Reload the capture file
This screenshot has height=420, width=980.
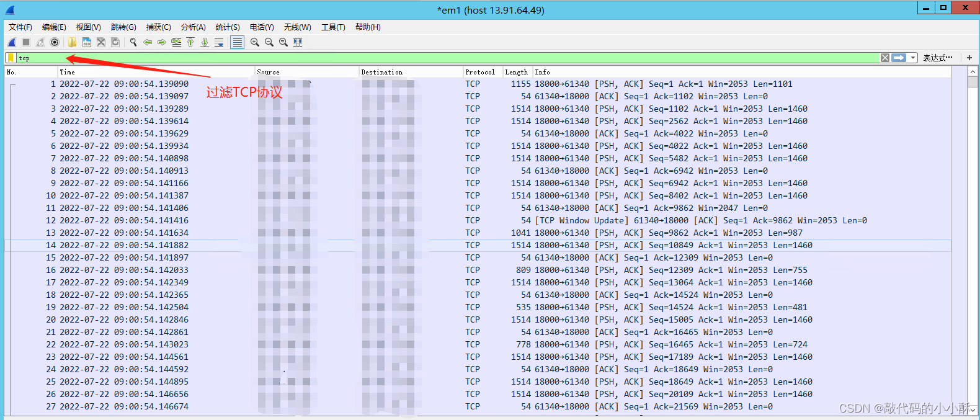click(115, 42)
